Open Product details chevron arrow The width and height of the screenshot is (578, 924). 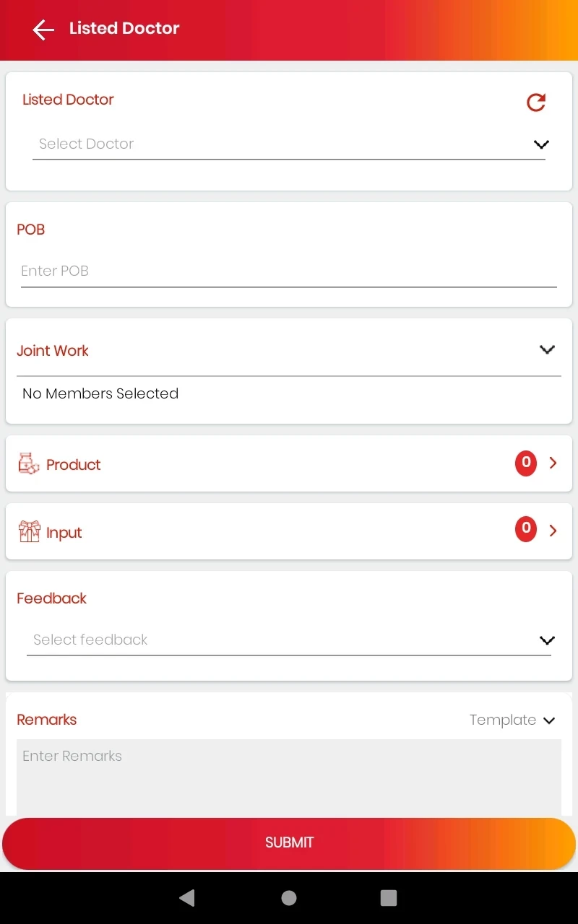(553, 463)
